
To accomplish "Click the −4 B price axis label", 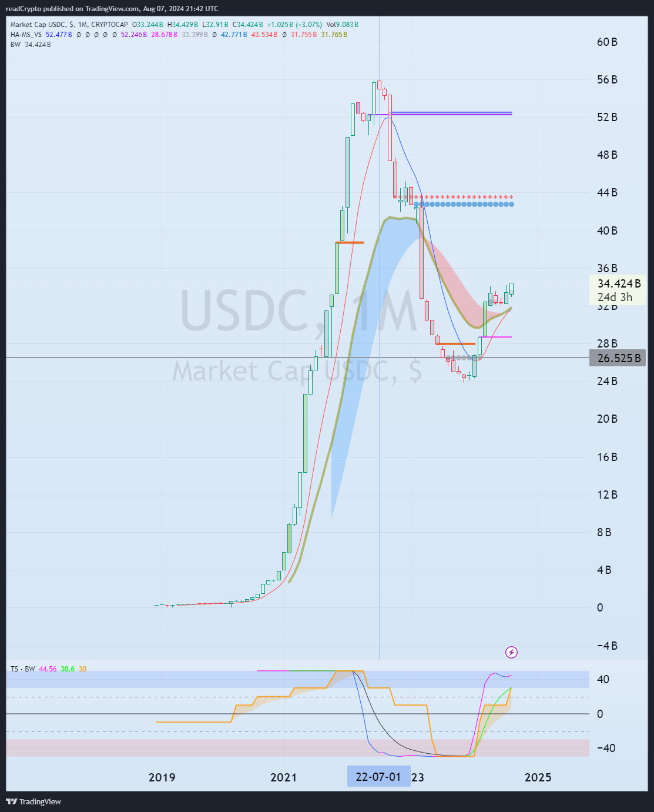I will [607, 646].
